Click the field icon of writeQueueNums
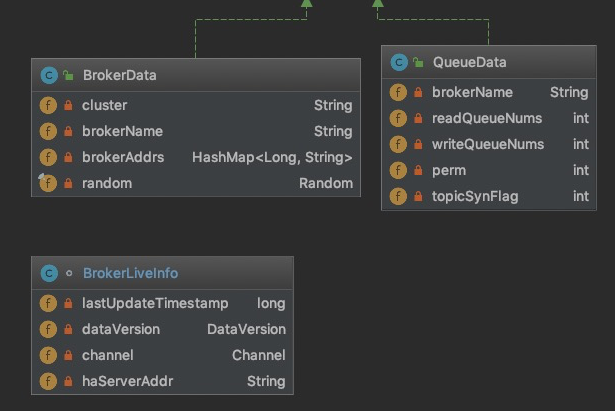The width and height of the screenshot is (615, 411). pyautogui.click(x=398, y=144)
